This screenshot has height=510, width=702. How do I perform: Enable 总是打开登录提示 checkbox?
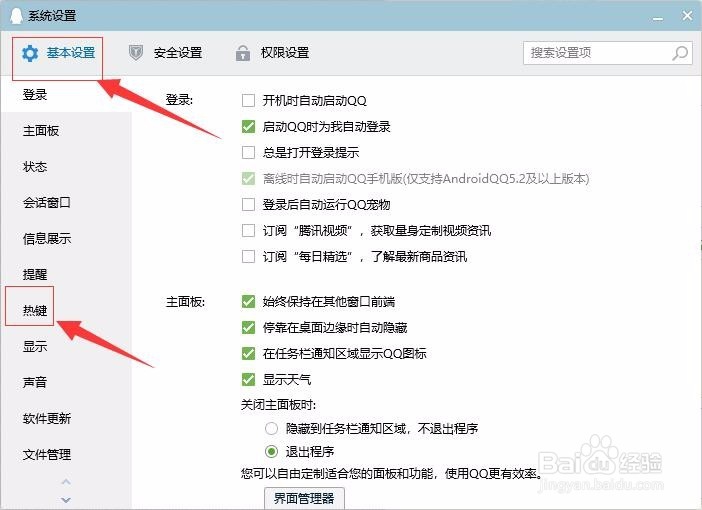pos(248,152)
